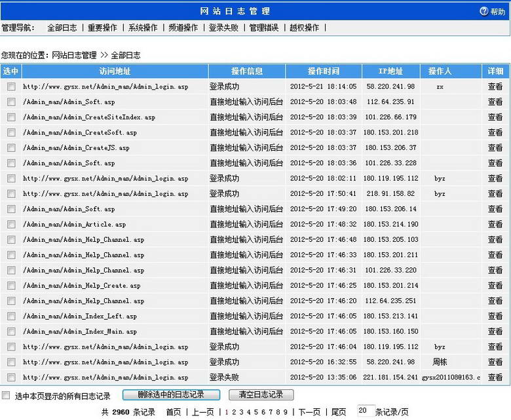
Task: Tick checkbox for Admin_CreateSoft.asp row
Action: click(11, 132)
